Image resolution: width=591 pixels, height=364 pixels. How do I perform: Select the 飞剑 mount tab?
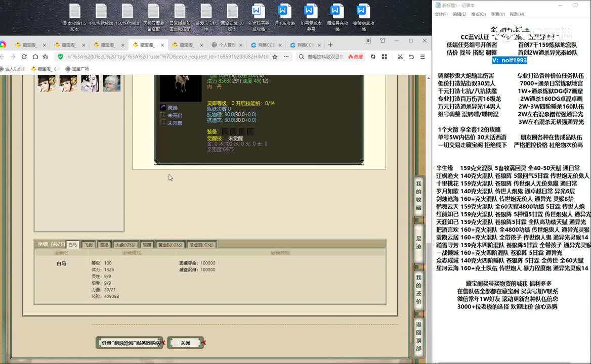(88, 245)
